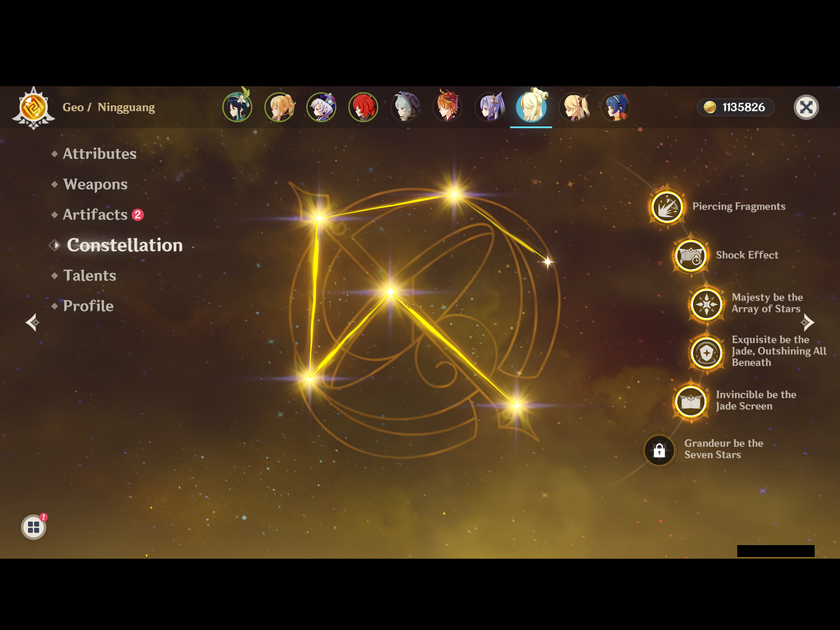The image size is (840, 630).
Task: Select Exquisite be the Jade shield icon
Action: (x=707, y=352)
